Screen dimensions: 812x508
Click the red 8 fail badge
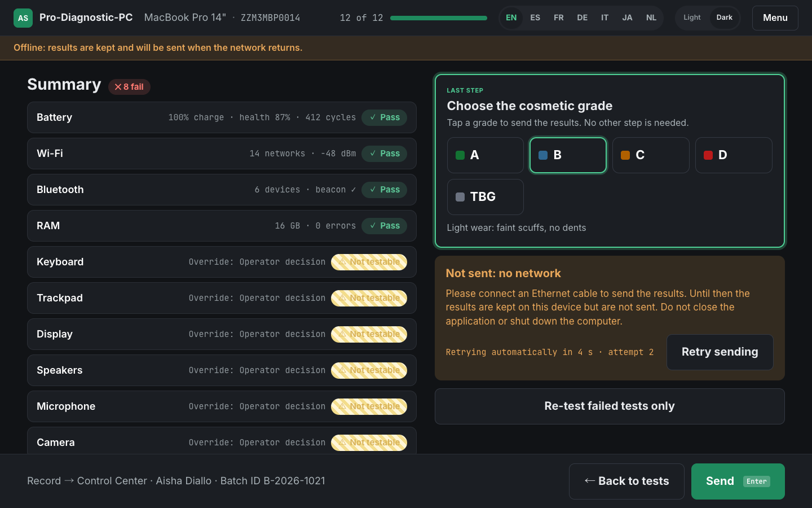click(x=129, y=87)
